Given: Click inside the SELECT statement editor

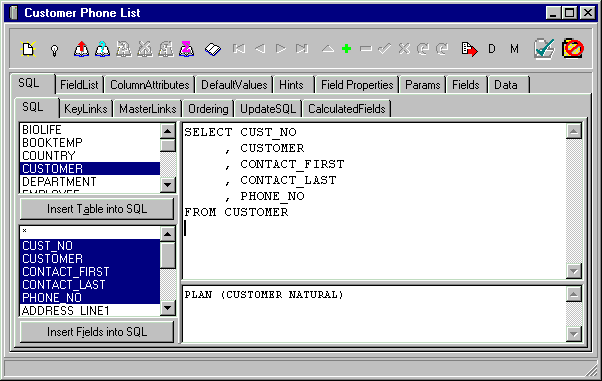Looking at the screenshot, I should tap(374, 201).
